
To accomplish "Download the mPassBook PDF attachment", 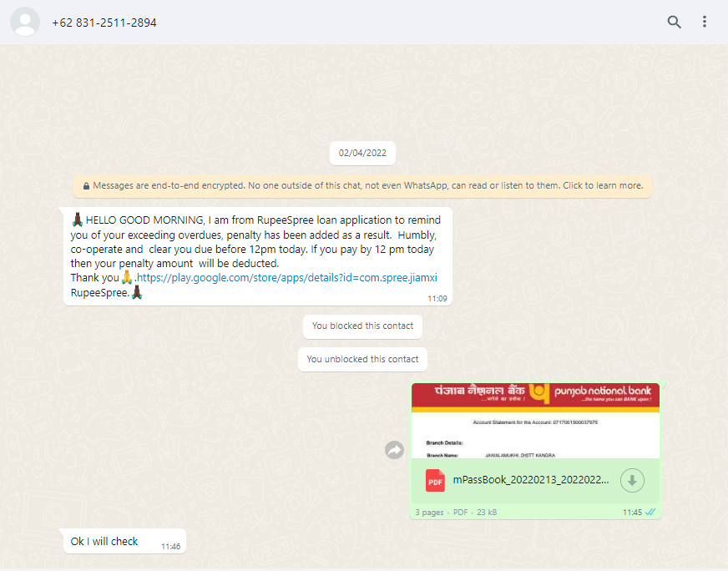I will point(632,480).
